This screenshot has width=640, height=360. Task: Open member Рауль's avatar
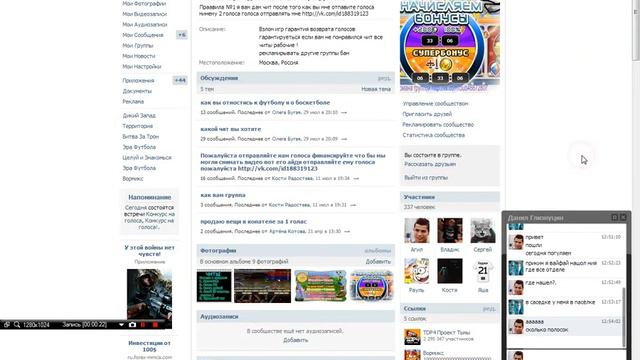(417, 271)
